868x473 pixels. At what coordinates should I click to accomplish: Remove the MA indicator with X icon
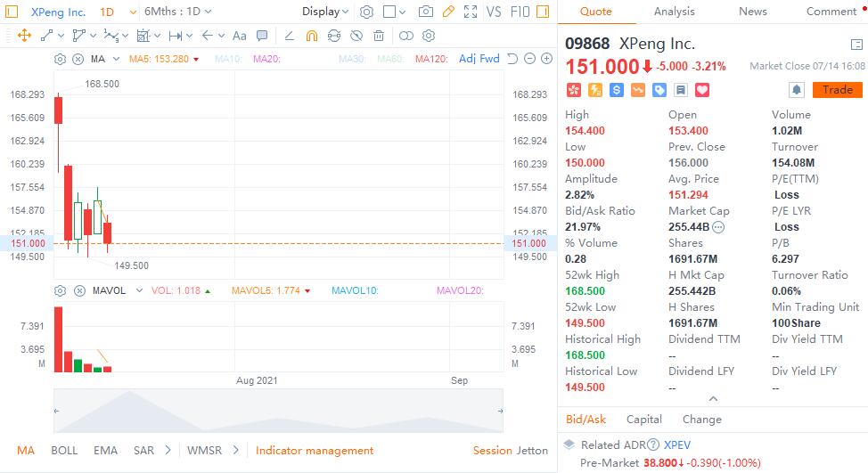coord(78,59)
